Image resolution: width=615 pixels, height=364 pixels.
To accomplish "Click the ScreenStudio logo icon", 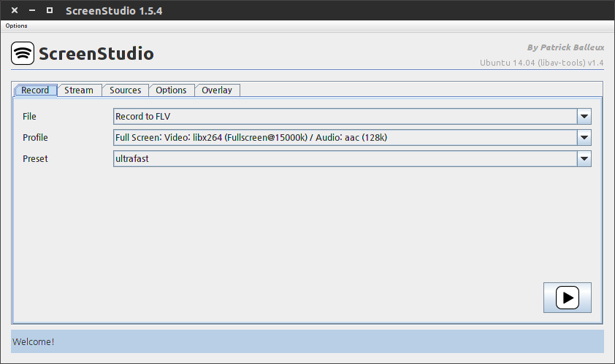I will (23, 53).
